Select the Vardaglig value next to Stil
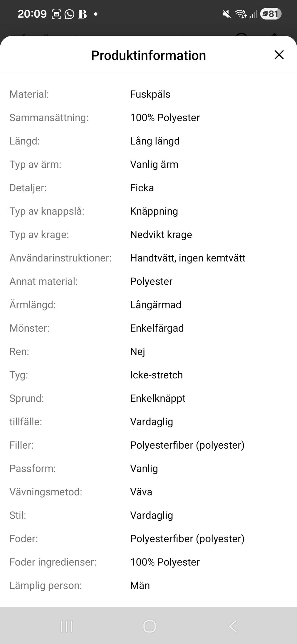The image size is (297, 644). 151,515
